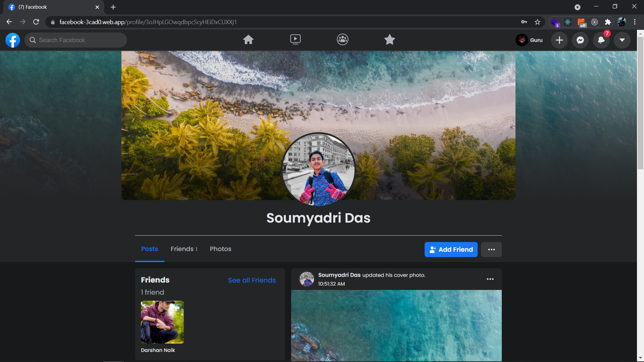Click Soumyadri Das post author name
Screen dimensions: 644x362
click(339, 275)
